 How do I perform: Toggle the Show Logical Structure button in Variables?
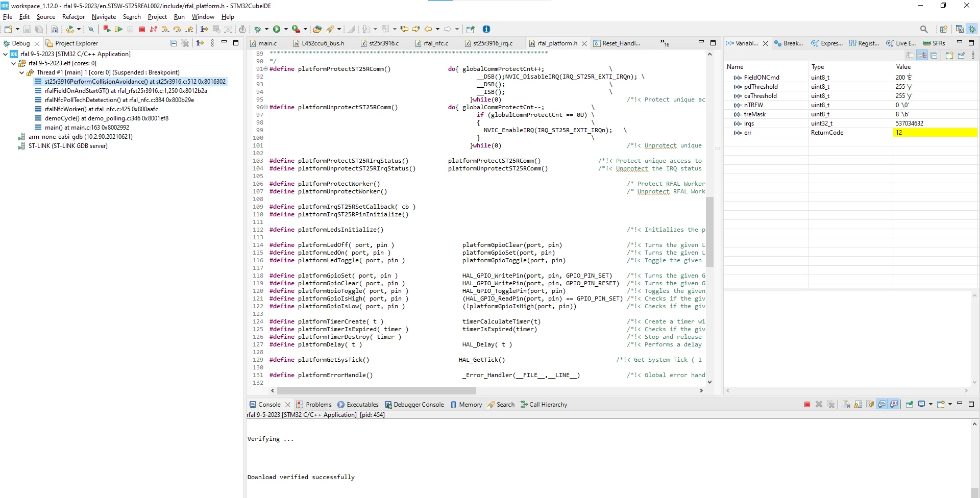point(922,55)
